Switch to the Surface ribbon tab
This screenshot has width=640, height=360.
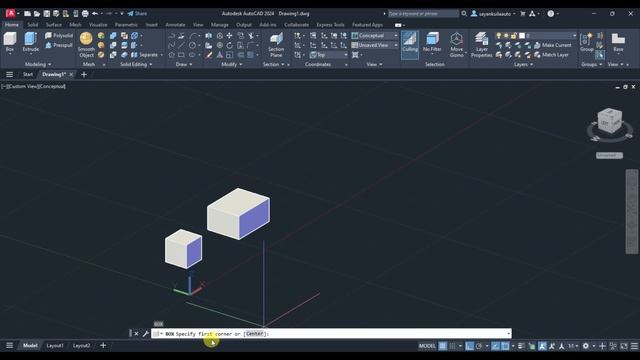(53, 25)
